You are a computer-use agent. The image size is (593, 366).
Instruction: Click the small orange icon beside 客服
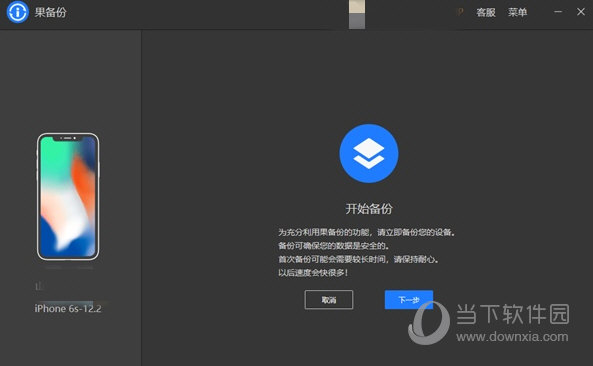click(x=460, y=12)
